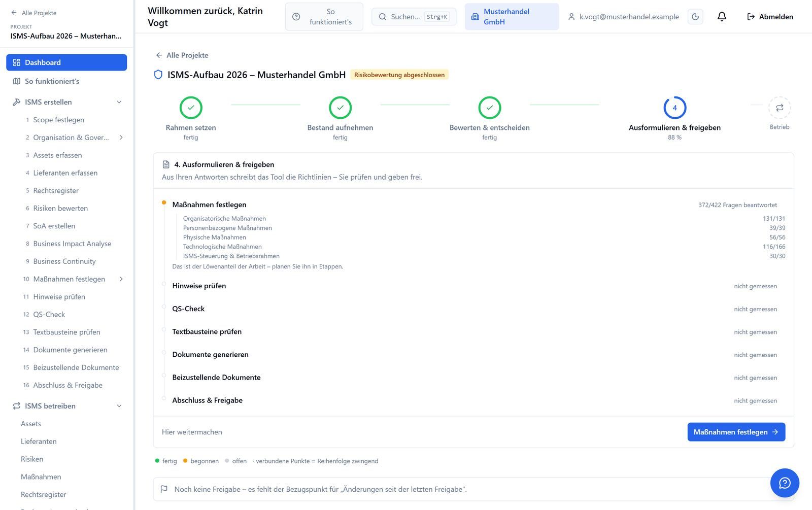The image size is (812, 510).
Task: Select the completed 'Rahmen setzen' step circle
Action: [191, 108]
